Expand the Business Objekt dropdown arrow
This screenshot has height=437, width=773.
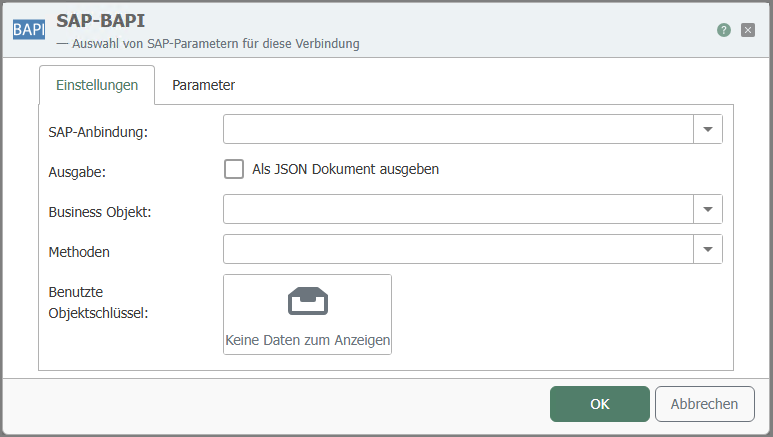(708, 209)
